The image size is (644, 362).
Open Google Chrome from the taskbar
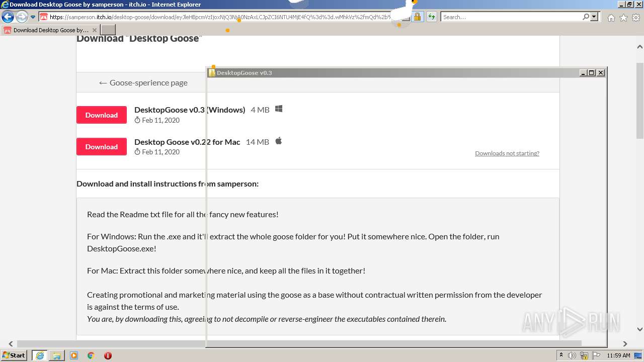(91, 355)
